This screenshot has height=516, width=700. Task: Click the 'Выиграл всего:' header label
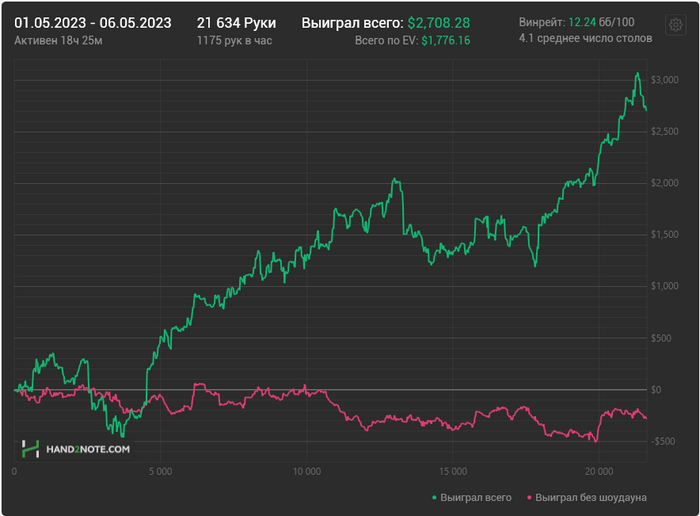click(x=352, y=23)
